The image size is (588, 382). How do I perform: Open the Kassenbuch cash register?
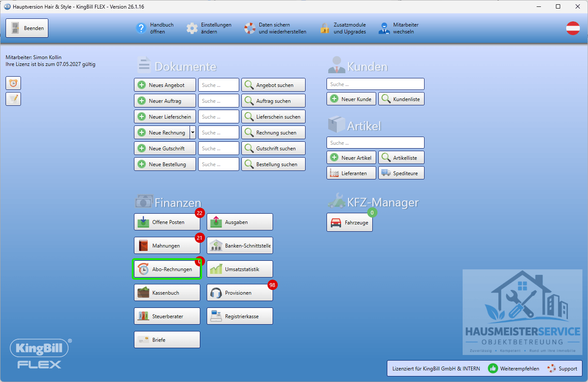click(x=167, y=293)
